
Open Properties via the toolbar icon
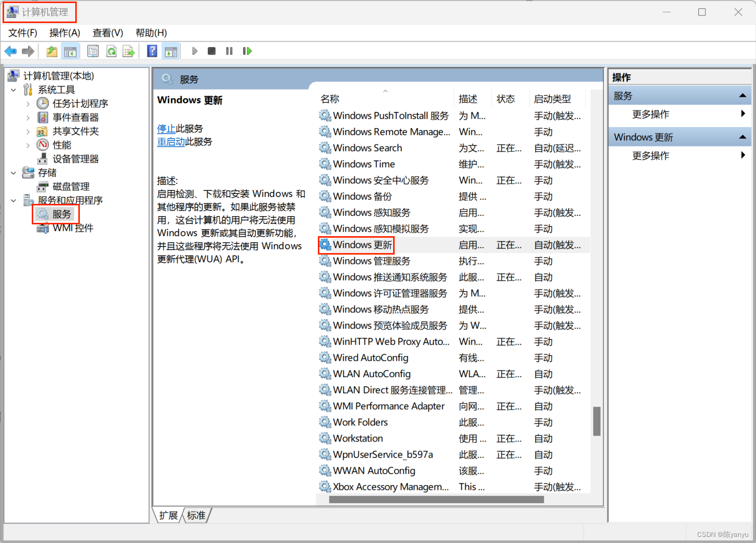[x=93, y=51]
